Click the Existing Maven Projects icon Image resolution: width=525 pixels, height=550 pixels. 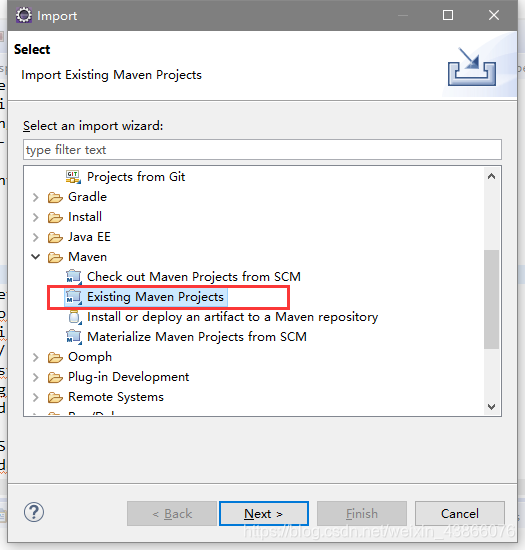(x=74, y=297)
